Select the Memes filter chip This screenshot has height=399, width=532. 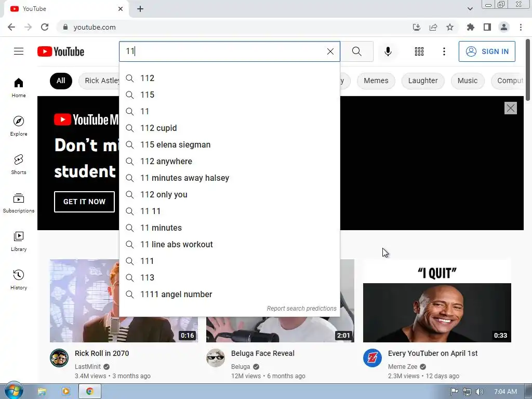(x=376, y=81)
